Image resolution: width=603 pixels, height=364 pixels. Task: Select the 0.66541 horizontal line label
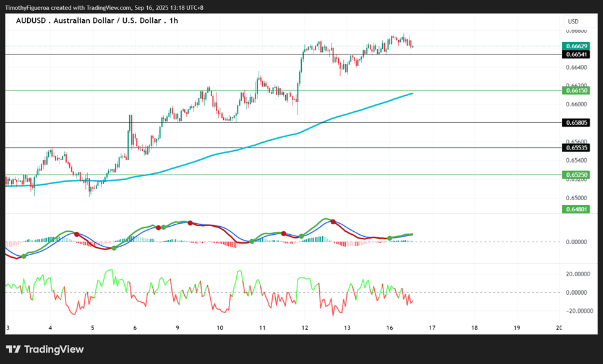[x=576, y=54]
